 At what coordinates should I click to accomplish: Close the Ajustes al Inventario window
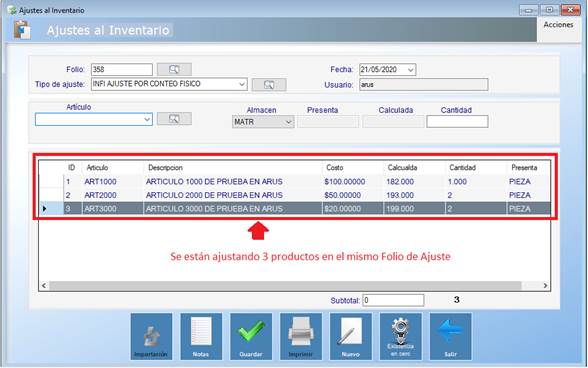pos(570,10)
